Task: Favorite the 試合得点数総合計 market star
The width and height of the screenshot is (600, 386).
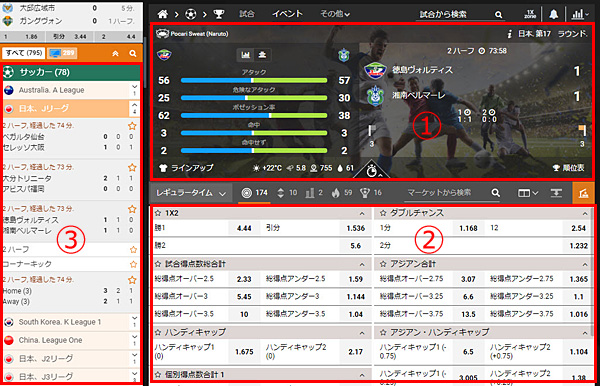Action: click(158, 264)
